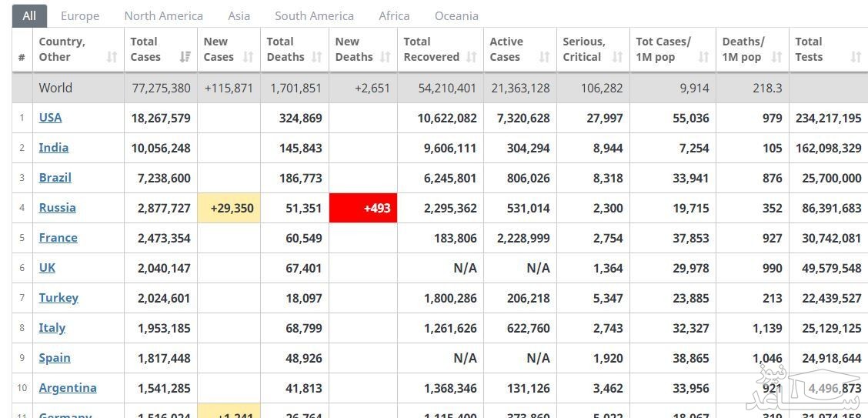This screenshot has height=418, width=868.
Task: Open the Russia country link
Action: click(58, 208)
